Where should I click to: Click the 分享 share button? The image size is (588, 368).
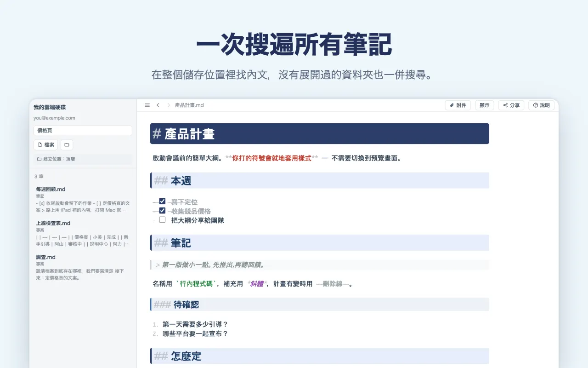[511, 105]
